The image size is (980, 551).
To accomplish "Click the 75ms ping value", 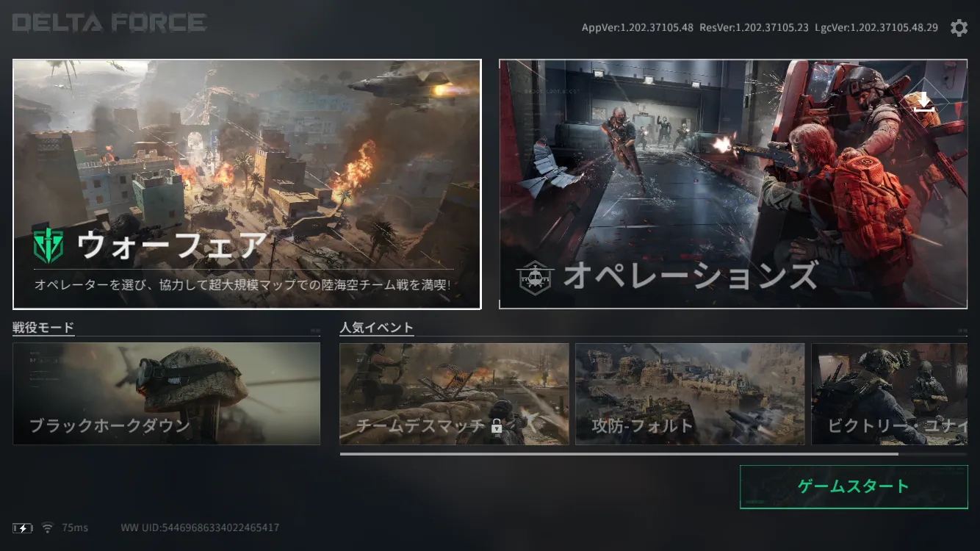I will click(x=75, y=527).
